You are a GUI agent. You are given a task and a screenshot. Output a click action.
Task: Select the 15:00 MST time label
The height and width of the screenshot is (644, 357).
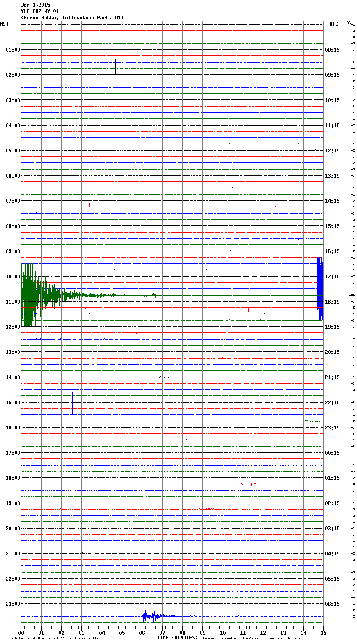coord(13,403)
